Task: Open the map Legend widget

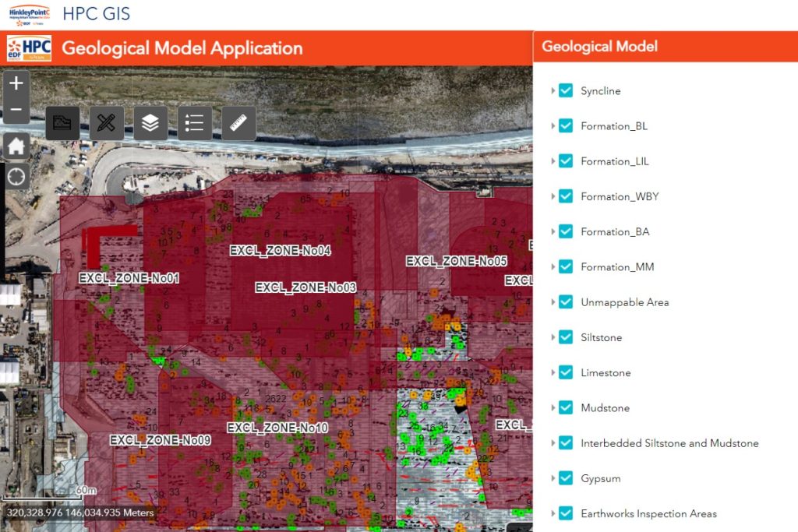Action: pyautogui.click(x=194, y=122)
